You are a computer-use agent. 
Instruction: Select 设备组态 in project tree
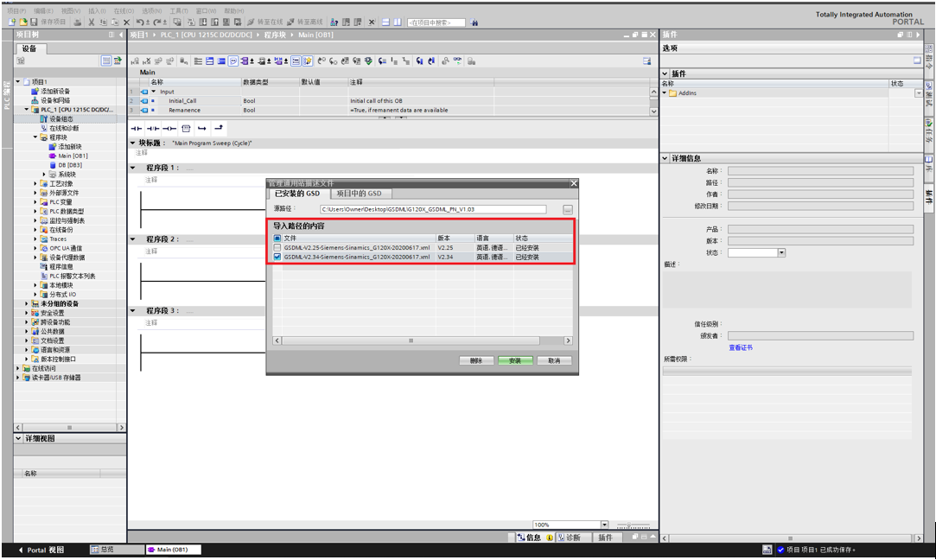click(x=60, y=119)
